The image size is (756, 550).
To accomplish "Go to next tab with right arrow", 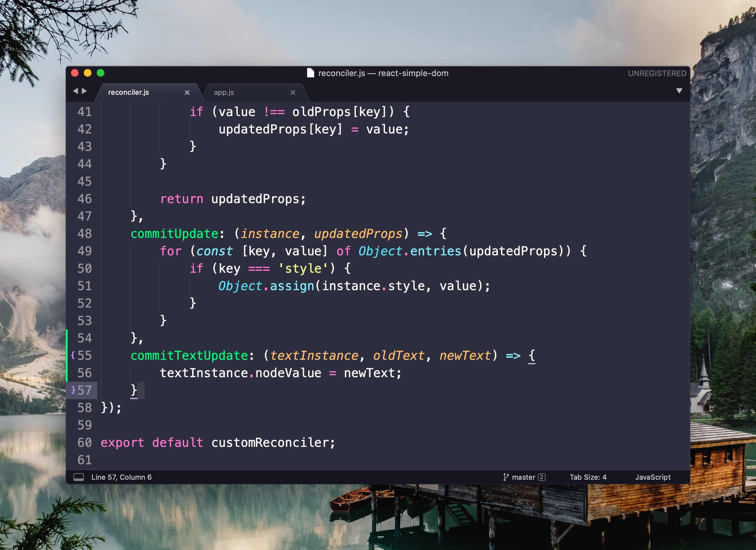I will (85, 91).
